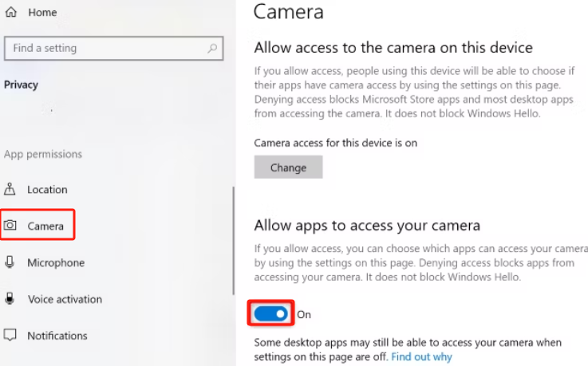This screenshot has height=366, width=588.
Task: Click the sidebar vertical scrollbar
Action: [x=233, y=239]
